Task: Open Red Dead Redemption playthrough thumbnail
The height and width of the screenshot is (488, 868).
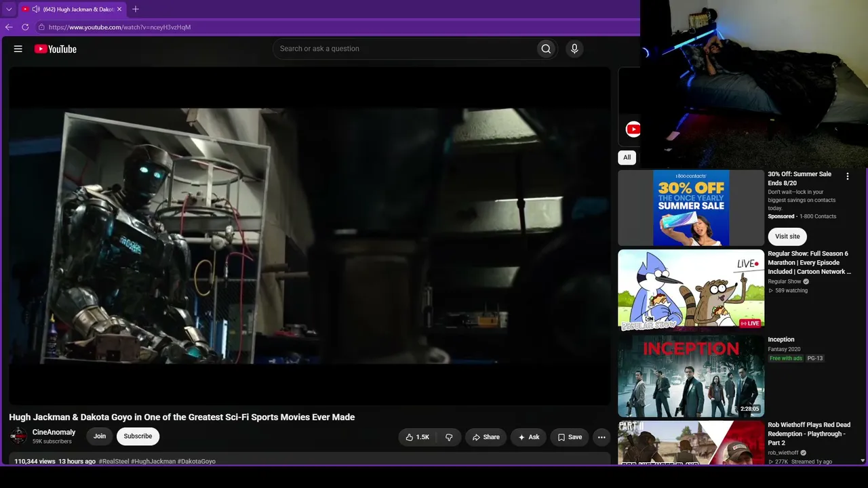Action: 691,443
